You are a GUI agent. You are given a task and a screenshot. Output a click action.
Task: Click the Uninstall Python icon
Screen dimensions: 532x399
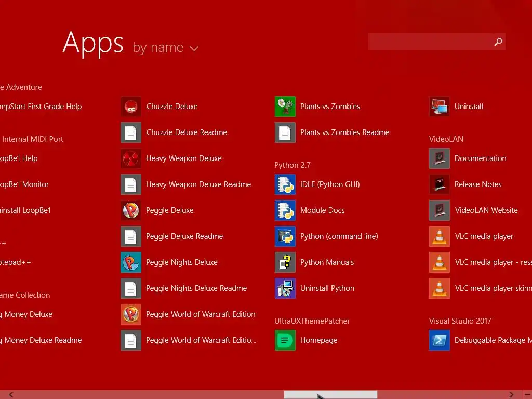click(285, 288)
